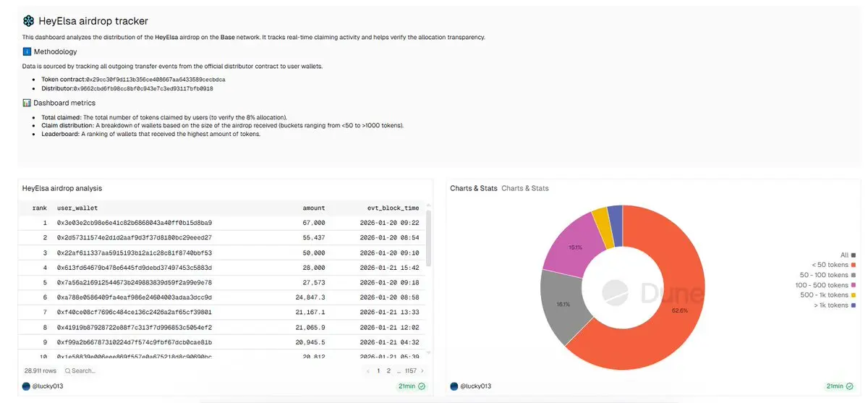The image size is (868, 403).
Task: Open page 1 of the table
Action: pos(378,370)
